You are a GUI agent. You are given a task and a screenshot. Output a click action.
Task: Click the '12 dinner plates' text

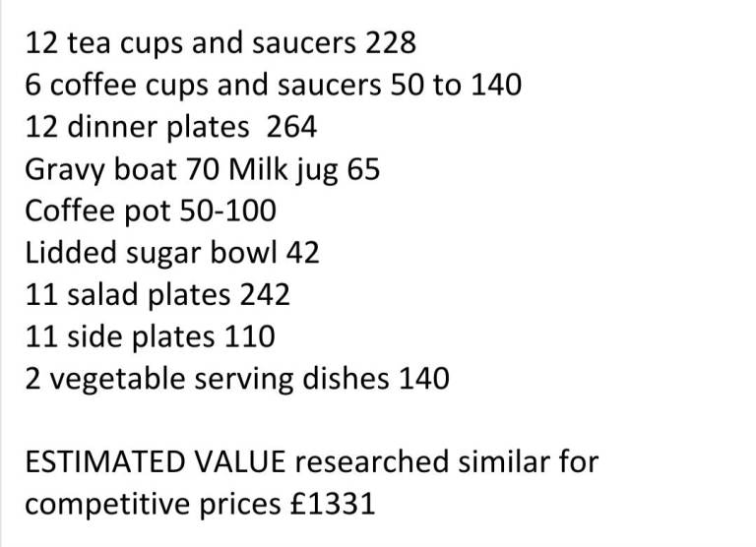[138, 128]
